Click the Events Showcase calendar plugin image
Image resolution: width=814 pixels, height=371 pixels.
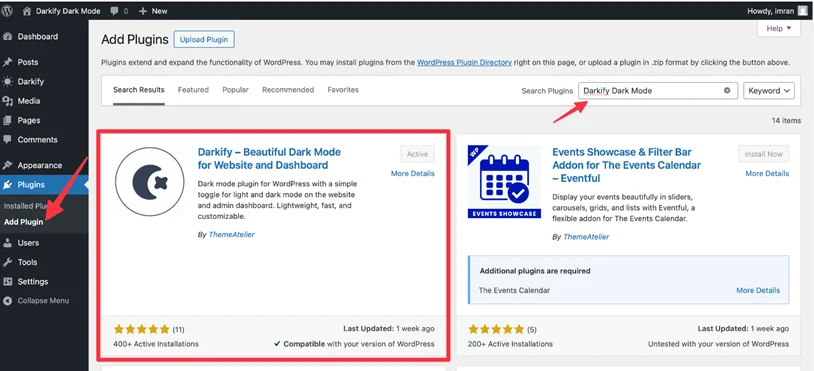504,182
